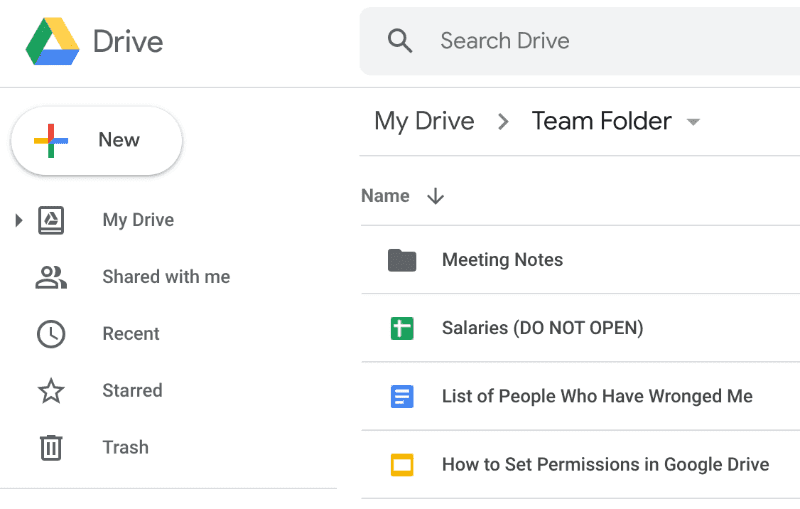
Task: Select the Meeting Notes row
Action: coord(581,260)
